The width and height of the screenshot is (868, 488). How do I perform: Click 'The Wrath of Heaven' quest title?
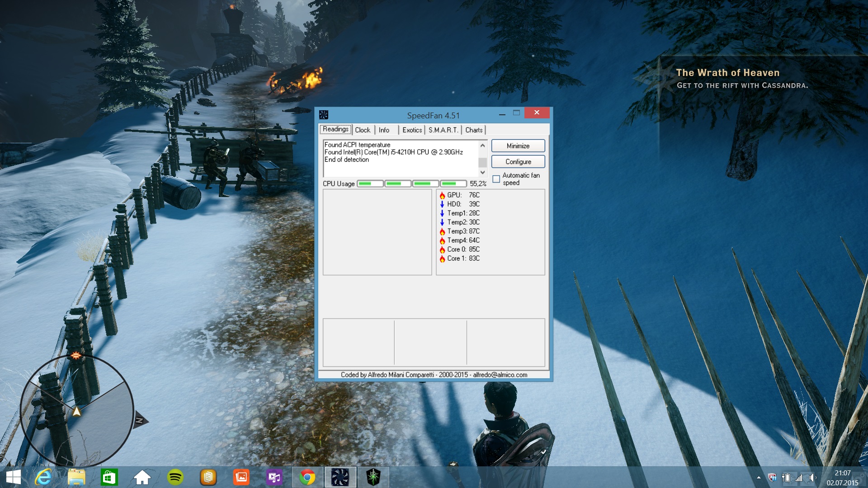pos(727,73)
